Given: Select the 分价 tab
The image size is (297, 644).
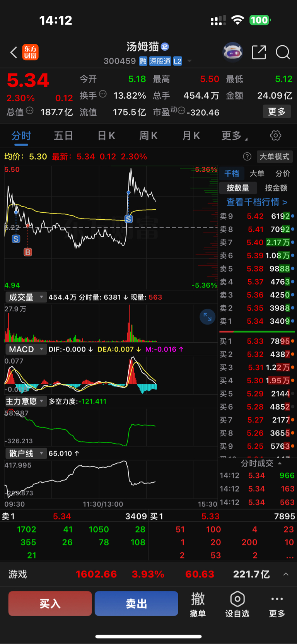Looking at the screenshot, I should (282, 173).
